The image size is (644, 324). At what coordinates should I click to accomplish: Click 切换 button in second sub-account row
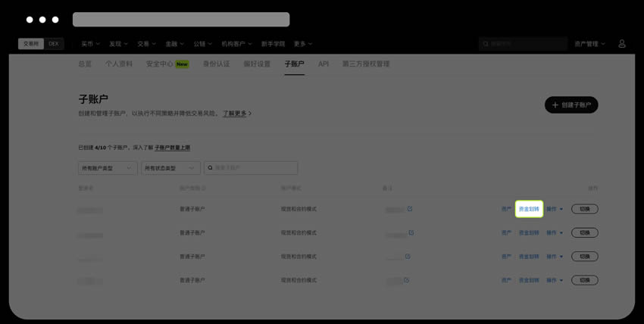click(x=585, y=233)
